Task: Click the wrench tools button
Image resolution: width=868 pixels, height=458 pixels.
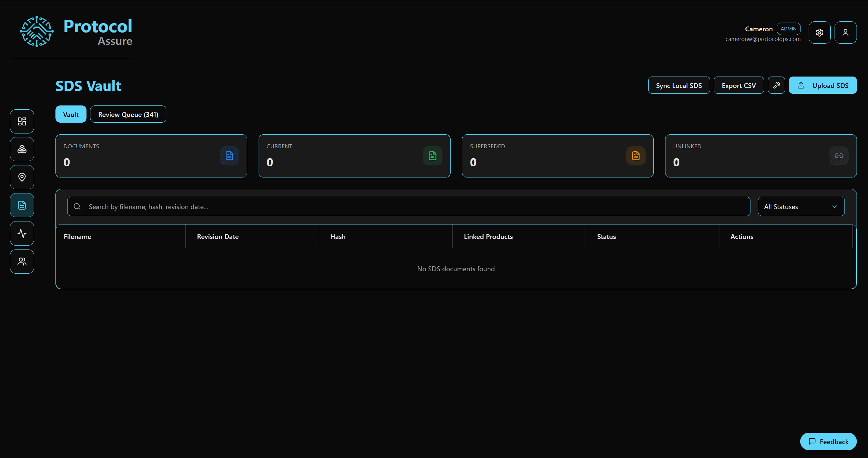Action: [776, 85]
